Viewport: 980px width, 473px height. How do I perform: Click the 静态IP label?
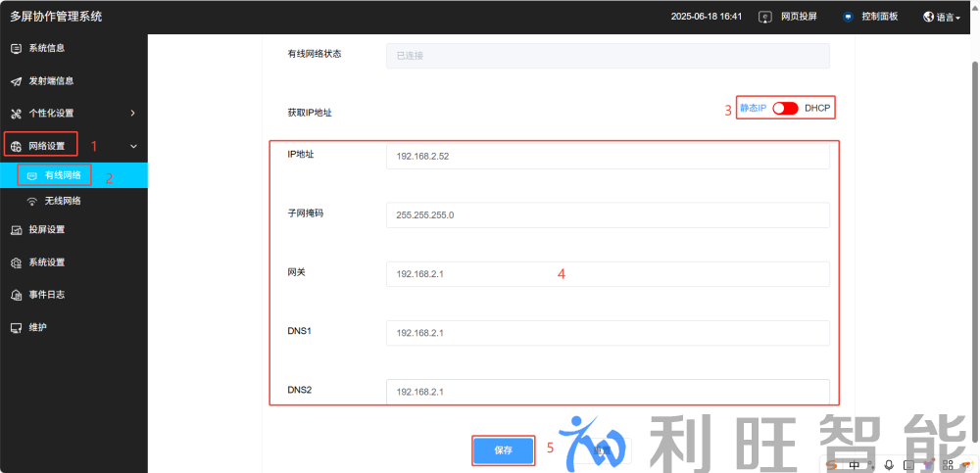pyautogui.click(x=753, y=108)
